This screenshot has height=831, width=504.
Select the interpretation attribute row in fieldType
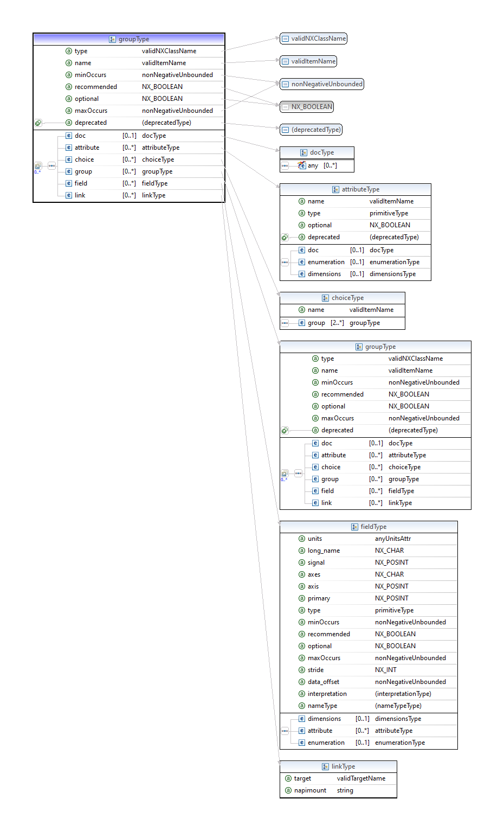[x=369, y=694]
